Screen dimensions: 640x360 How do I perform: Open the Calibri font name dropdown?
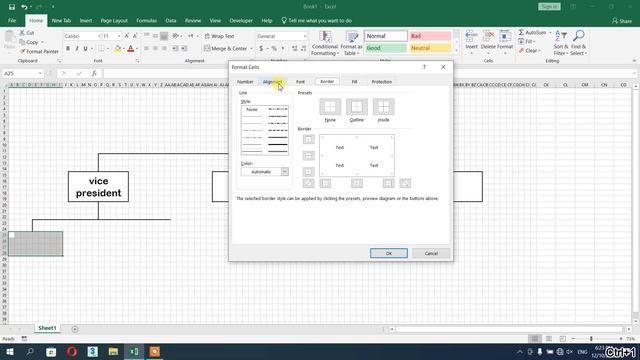[x=99, y=36]
